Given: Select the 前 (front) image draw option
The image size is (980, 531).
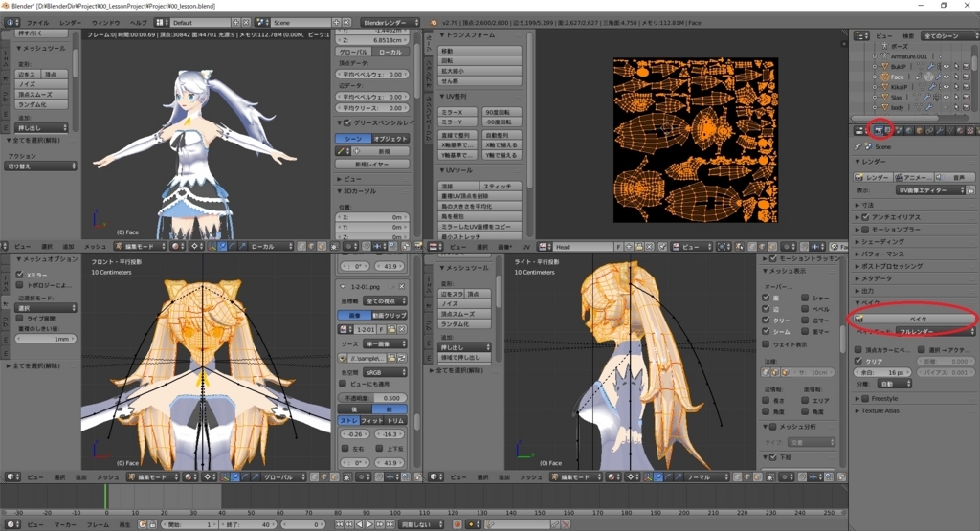Looking at the screenshot, I should pyautogui.click(x=390, y=409).
